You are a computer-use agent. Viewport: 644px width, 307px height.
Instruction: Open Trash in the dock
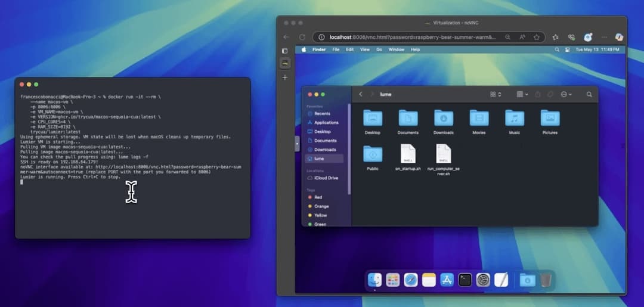click(546, 280)
